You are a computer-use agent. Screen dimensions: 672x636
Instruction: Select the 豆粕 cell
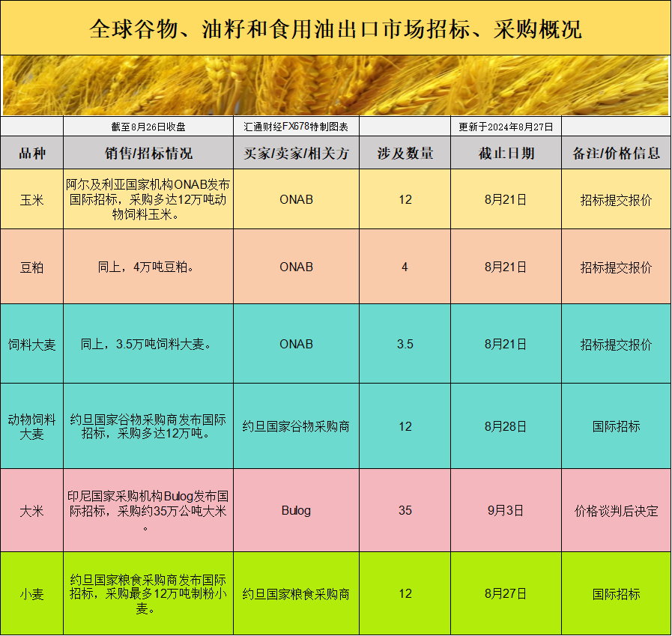pos(31,267)
